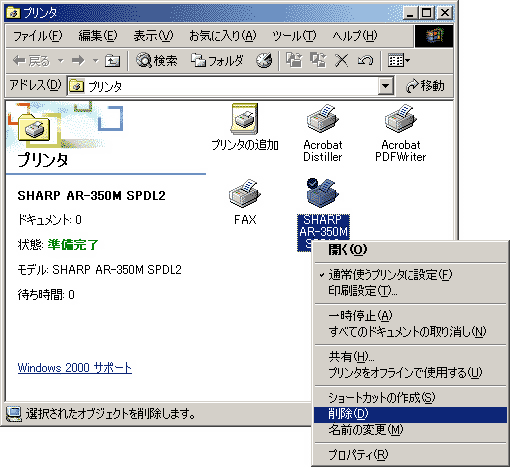Viewport: 510px width, 467px height.
Task: Open the Help (ヘルプ) menu
Action: tap(355, 36)
